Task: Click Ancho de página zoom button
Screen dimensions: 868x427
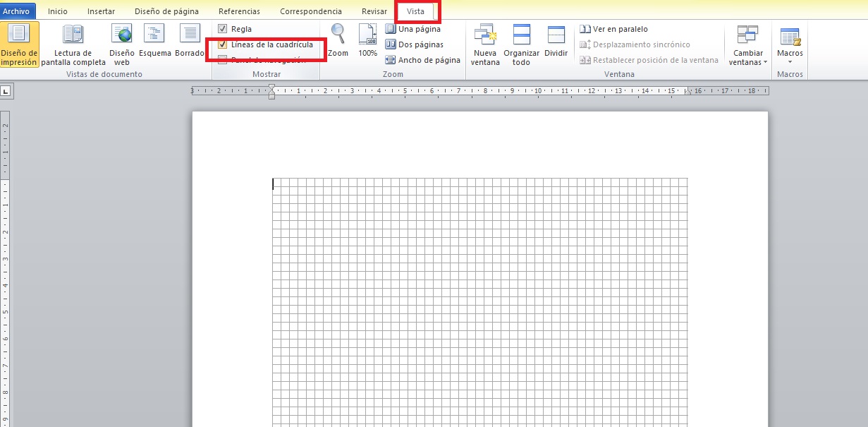Action: [422, 60]
